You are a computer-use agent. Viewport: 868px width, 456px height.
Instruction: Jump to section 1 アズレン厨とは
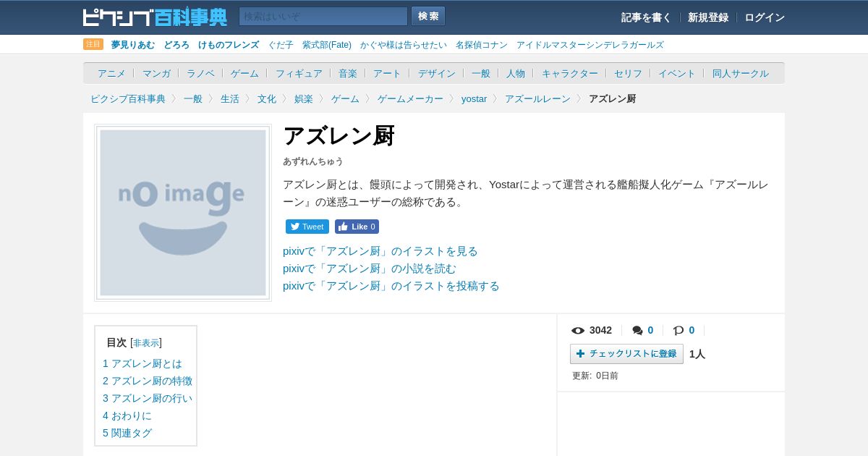coord(142,363)
